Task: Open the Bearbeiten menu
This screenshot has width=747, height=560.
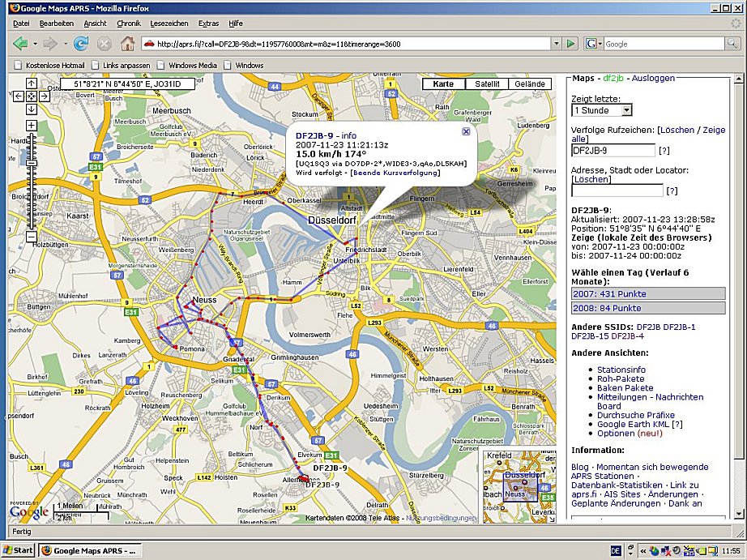Action: [x=57, y=24]
